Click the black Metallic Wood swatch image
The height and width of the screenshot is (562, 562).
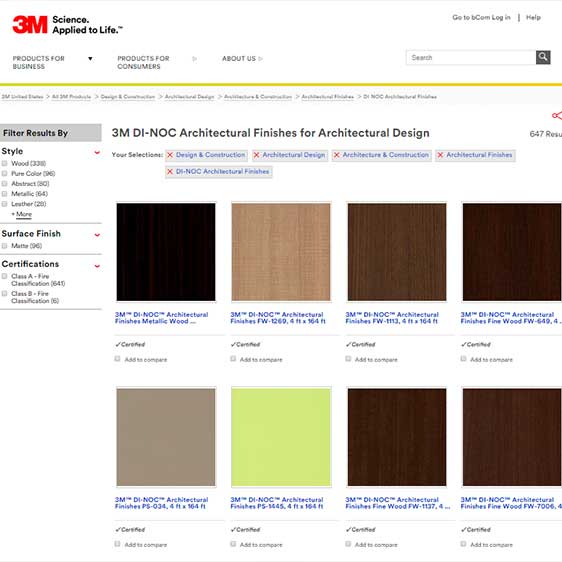pyautogui.click(x=166, y=252)
